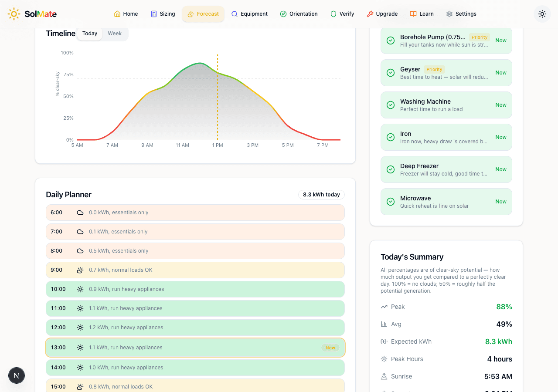Open the Sizing tab
Viewport: 558px width, 392px height.
(163, 14)
